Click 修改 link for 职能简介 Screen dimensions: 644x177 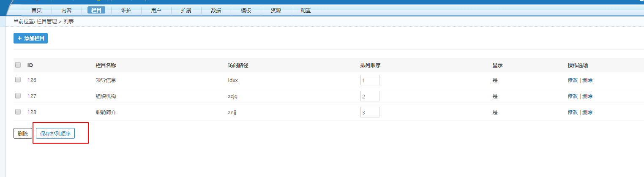(573, 112)
